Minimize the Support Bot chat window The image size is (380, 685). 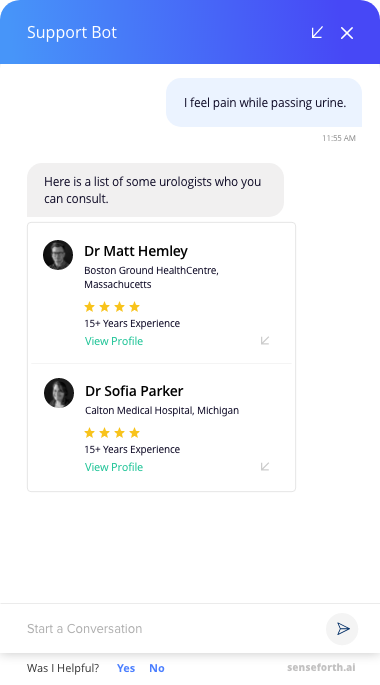[317, 32]
